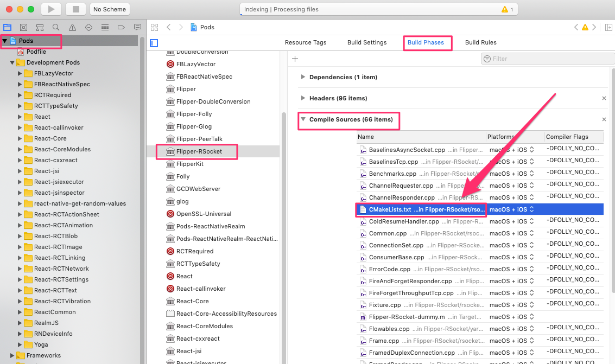This screenshot has height=364, width=615.
Task: Select the CMakeLists.txt source row
Action: coord(480,209)
